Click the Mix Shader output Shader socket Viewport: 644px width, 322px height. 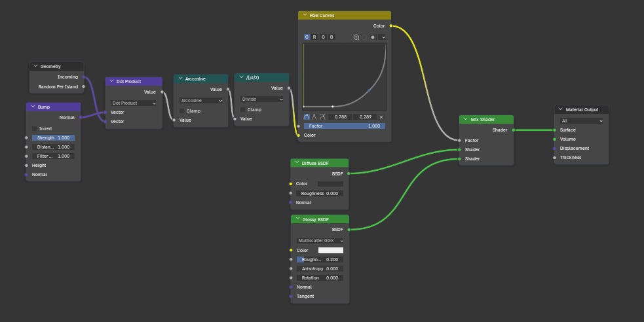point(514,130)
